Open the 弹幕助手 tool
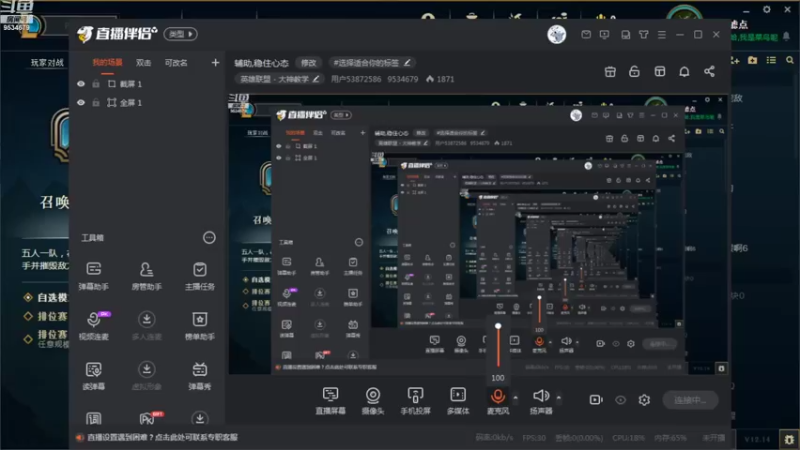Viewport: 800px width, 450px height. pos(93,276)
